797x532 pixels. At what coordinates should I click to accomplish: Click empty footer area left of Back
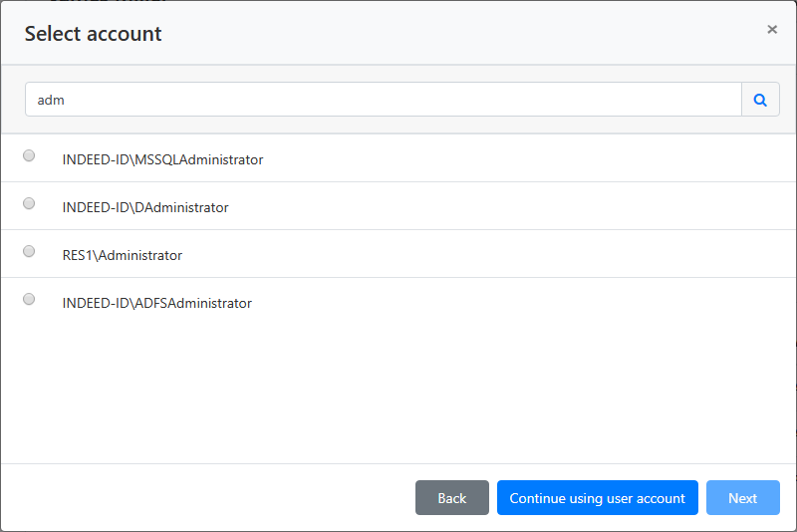click(199, 498)
